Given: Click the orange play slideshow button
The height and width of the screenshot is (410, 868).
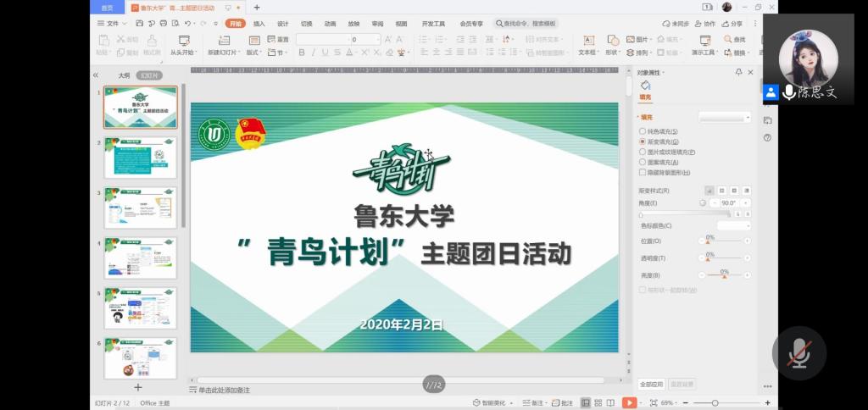Looking at the screenshot, I should [x=630, y=403].
